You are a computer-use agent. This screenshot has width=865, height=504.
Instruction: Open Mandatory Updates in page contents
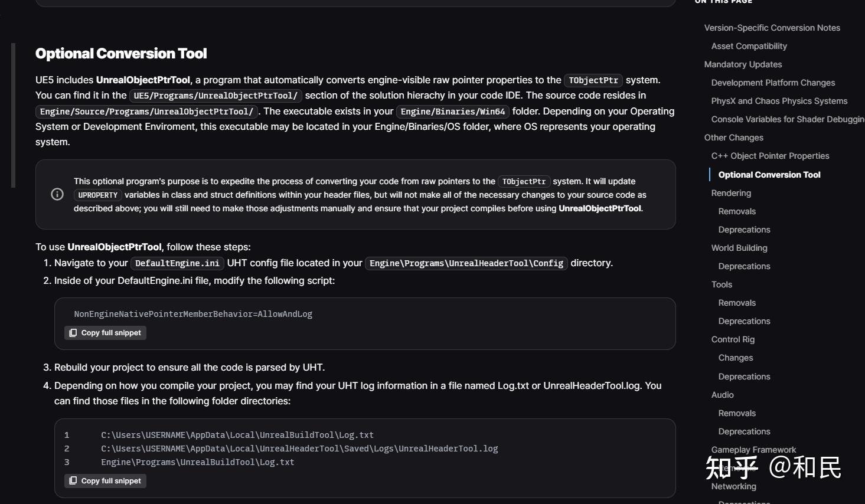(743, 64)
